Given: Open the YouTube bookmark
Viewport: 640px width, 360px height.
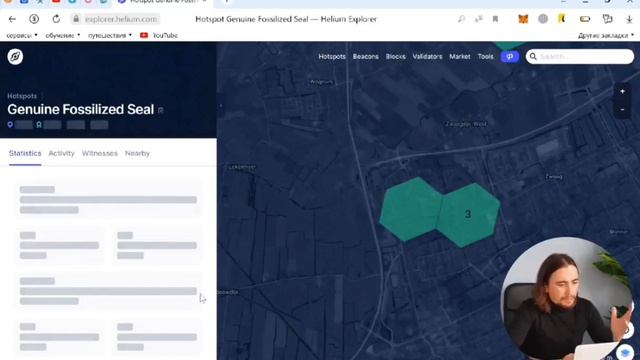Looking at the screenshot, I should (159, 36).
